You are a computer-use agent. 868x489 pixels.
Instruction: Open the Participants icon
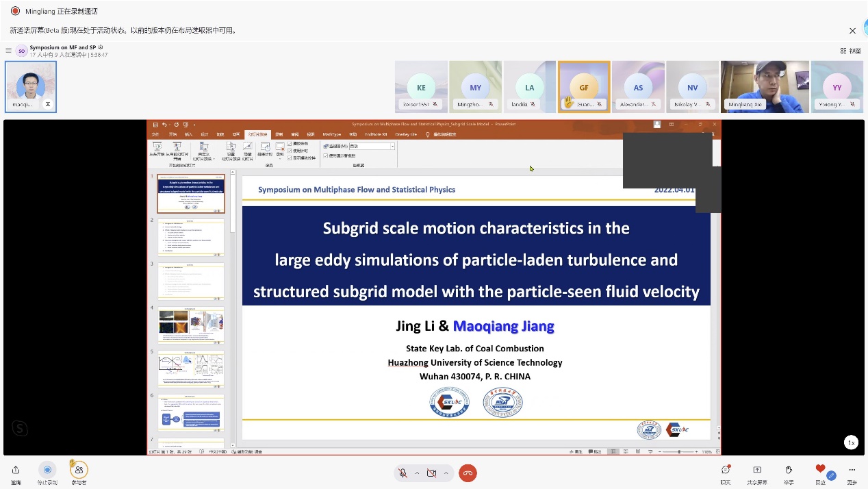click(79, 470)
